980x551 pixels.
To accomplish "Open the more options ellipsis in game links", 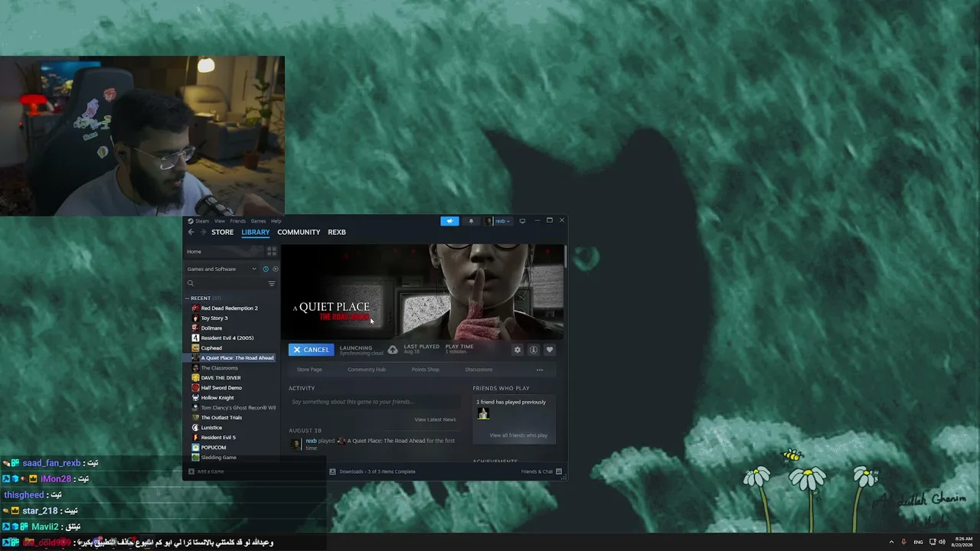I will pyautogui.click(x=540, y=370).
